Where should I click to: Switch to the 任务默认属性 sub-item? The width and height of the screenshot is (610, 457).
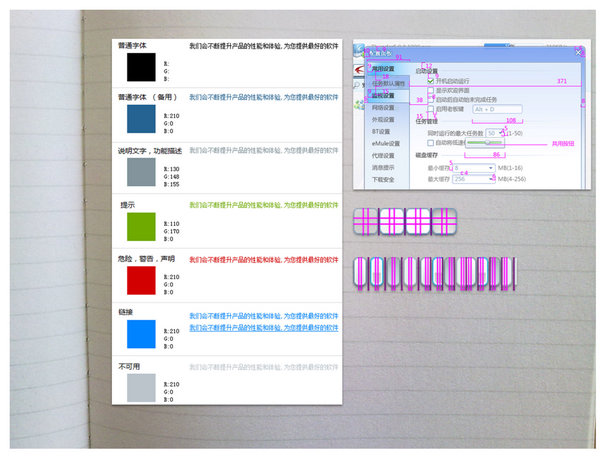pyautogui.click(x=385, y=83)
